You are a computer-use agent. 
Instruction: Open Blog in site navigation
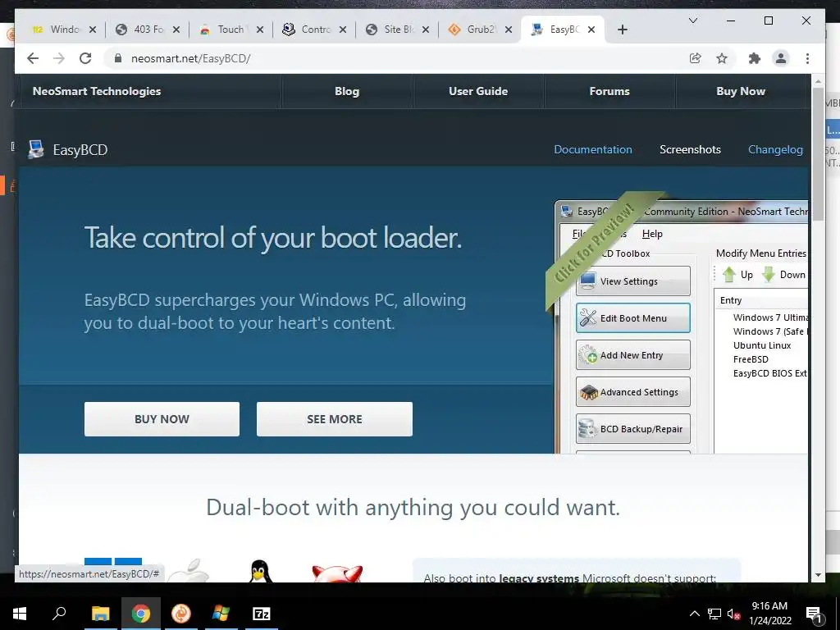(x=347, y=91)
